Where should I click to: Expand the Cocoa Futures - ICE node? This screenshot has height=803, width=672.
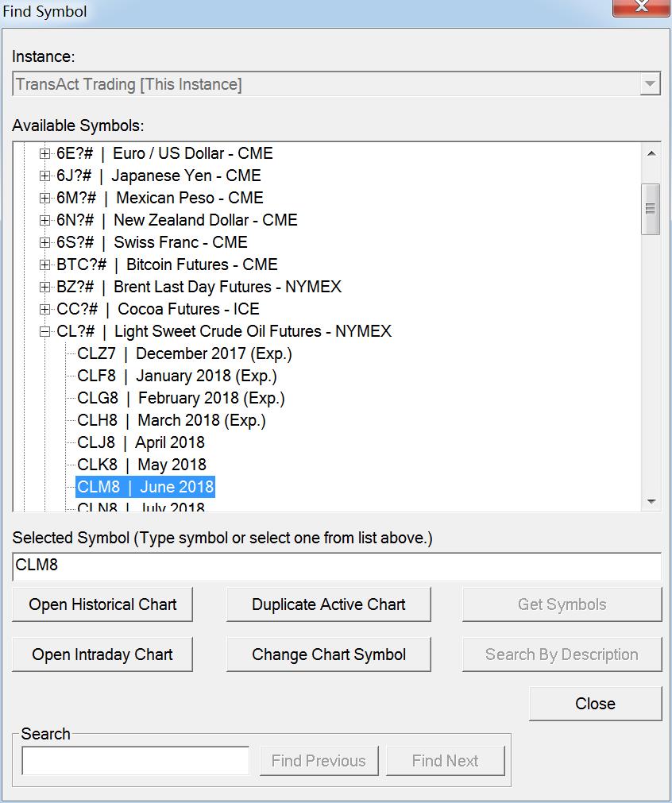pyautogui.click(x=44, y=309)
